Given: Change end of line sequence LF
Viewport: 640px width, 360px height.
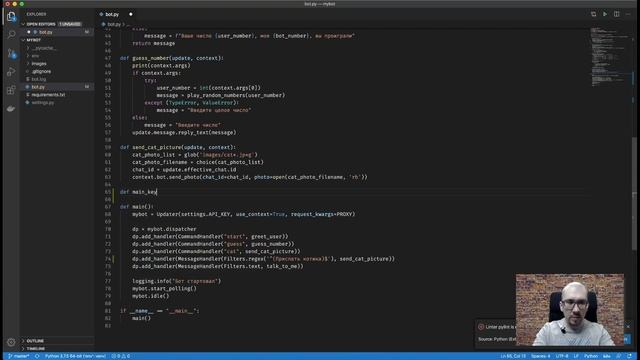Looking at the screenshot, I should coord(576,356).
